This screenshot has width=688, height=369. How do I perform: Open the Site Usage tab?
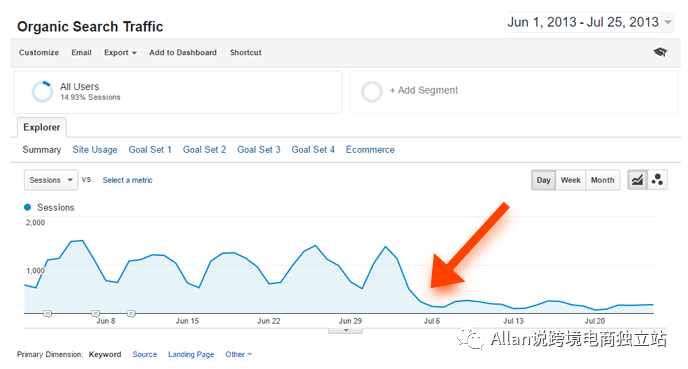point(95,150)
